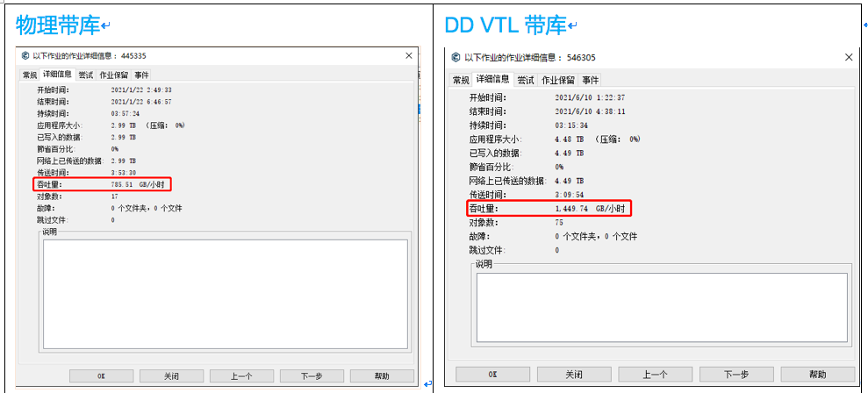Open 事件 tab in job 546305 window
The height and width of the screenshot is (393, 868).
tap(590, 80)
